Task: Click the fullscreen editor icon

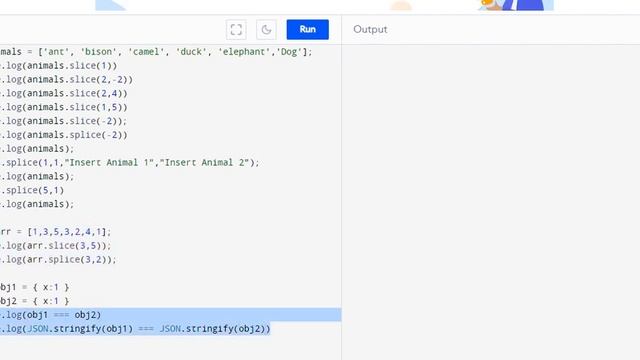Action: [x=236, y=30]
